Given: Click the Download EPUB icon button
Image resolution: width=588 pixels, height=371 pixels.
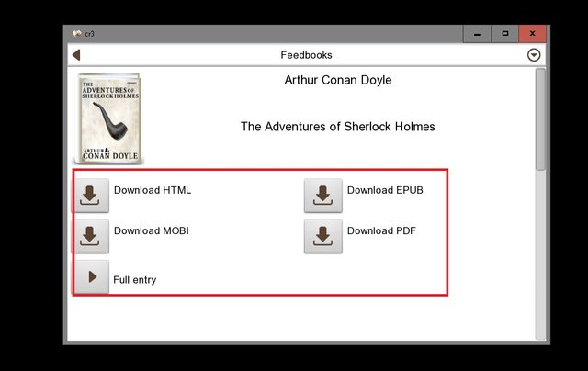Looking at the screenshot, I should pyautogui.click(x=323, y=196).
